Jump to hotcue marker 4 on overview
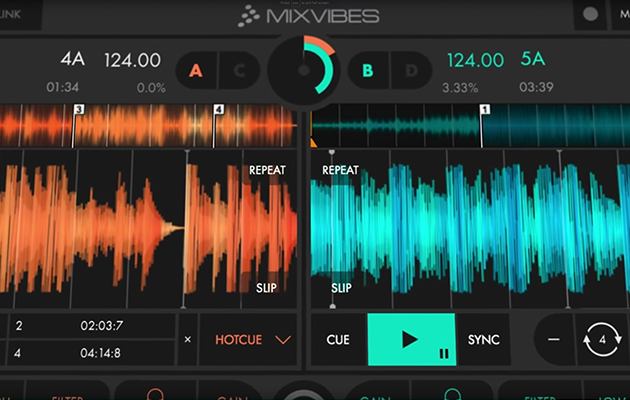 [x=217, y=108]
